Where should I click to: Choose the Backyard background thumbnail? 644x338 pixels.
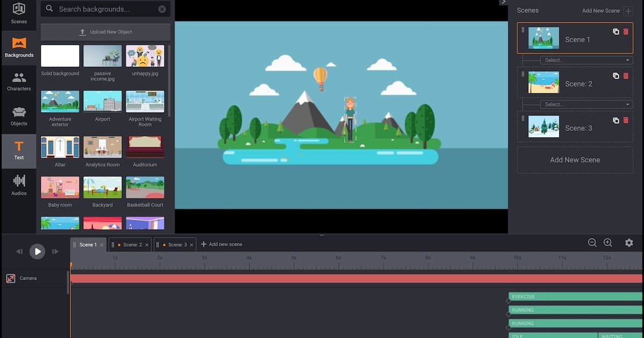[x=103, y=188]
